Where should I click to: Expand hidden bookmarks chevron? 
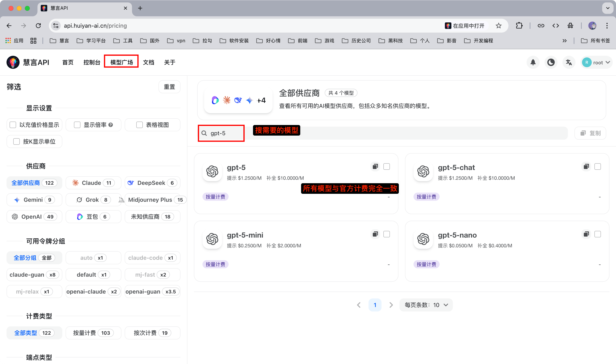[564, 41]
